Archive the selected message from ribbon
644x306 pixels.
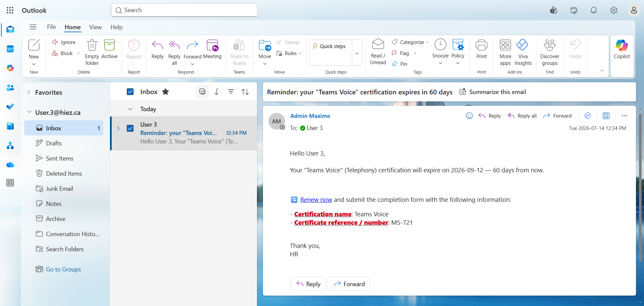(x=109, y=49)
